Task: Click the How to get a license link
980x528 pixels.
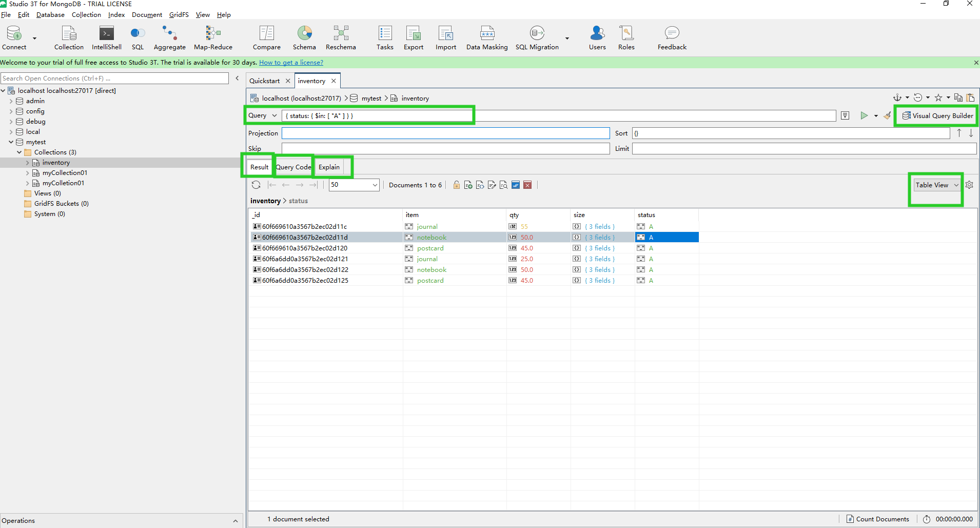Action: coord(291,62)
